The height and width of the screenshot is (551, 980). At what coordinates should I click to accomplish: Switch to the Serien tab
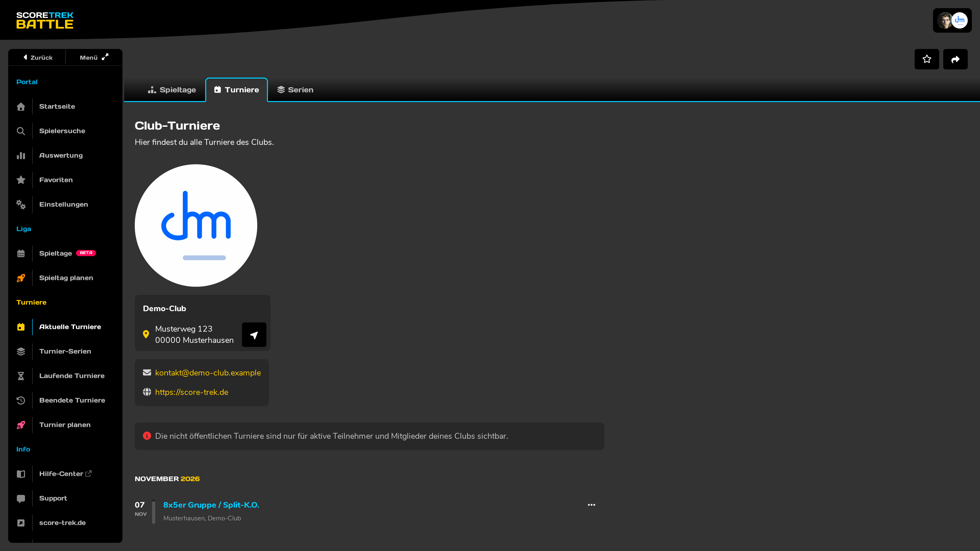tap(295, 90)
